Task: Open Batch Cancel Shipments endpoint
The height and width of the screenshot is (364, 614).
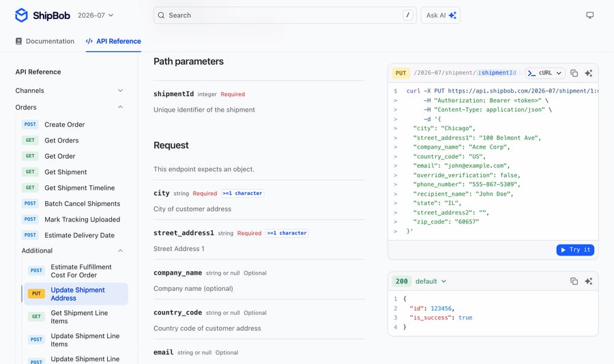Action: (x=74, y=204)
